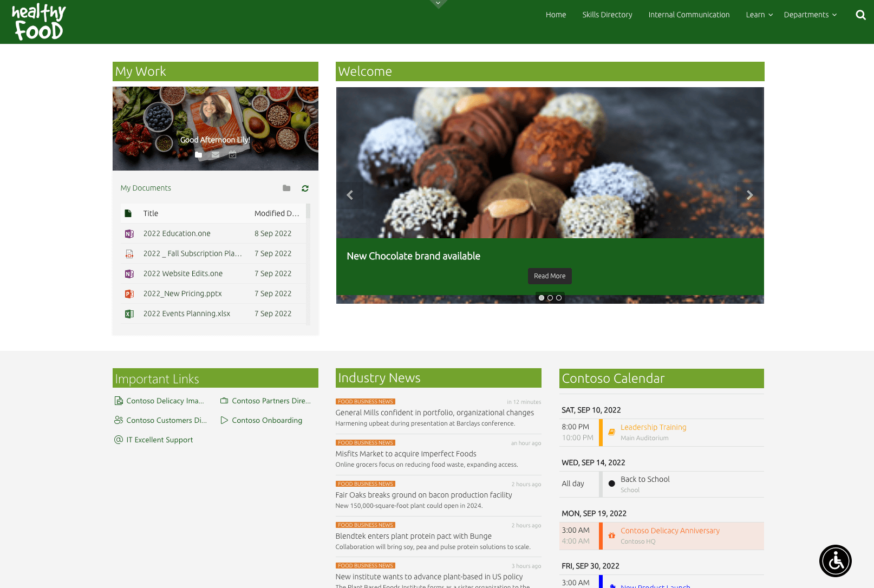The height and width of the screenshot is (588, 874).
Task: Click the chocolate truffles banner image
Action: coord(550,162)
